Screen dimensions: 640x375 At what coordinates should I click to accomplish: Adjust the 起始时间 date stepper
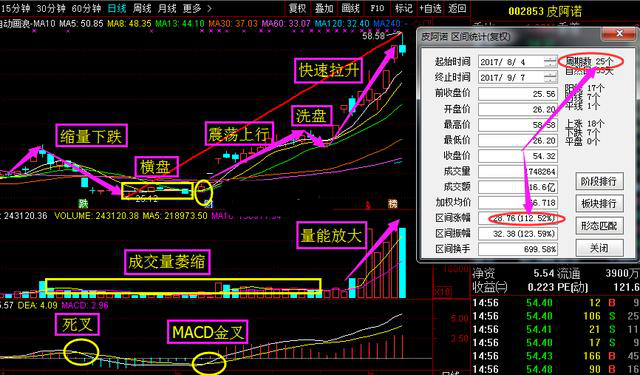550,62
